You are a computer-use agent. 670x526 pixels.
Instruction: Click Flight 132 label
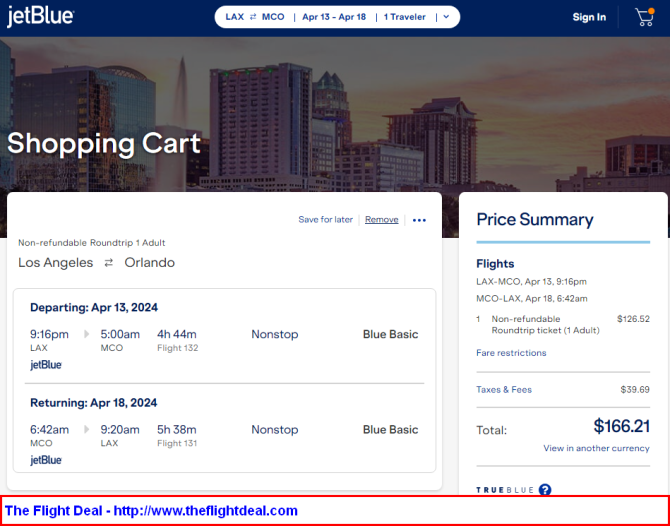(x=178, y=348)
